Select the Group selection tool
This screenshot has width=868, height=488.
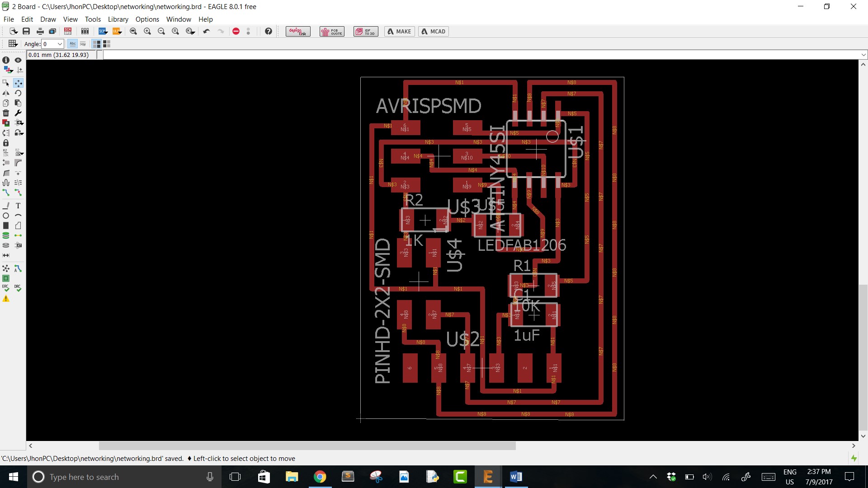click(x=6, y=83)
